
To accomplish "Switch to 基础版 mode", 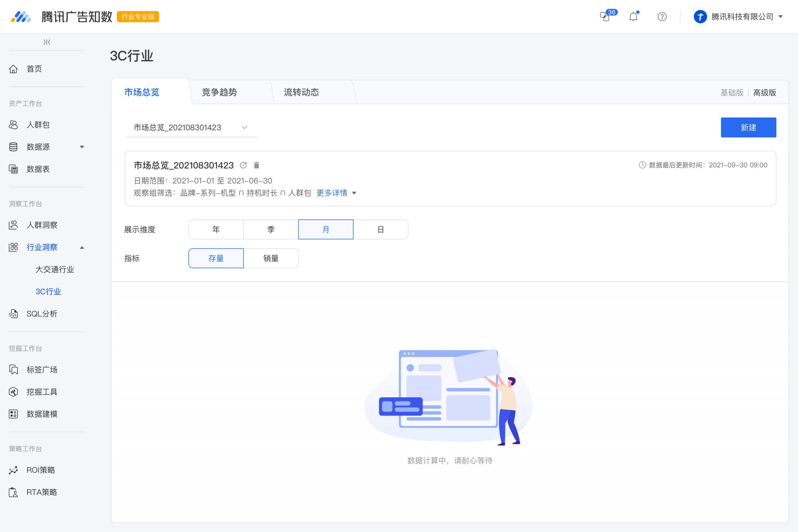I will coord(732,93).
